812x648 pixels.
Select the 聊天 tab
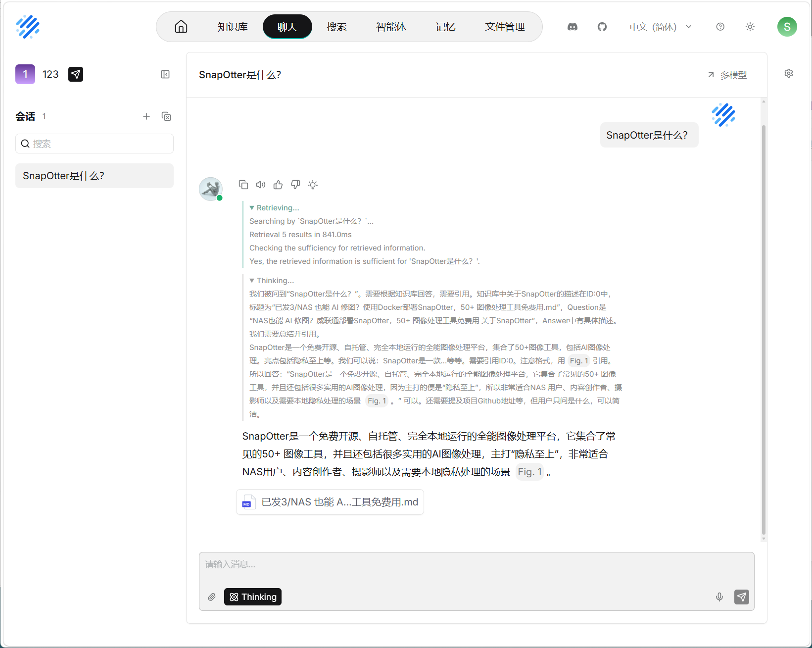click(287, 27)
